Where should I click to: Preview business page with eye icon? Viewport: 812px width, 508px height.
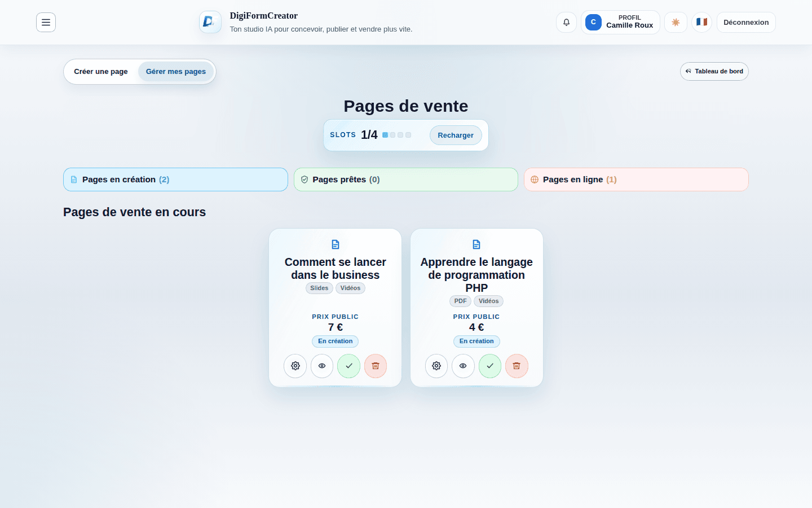tap(322, 366)
